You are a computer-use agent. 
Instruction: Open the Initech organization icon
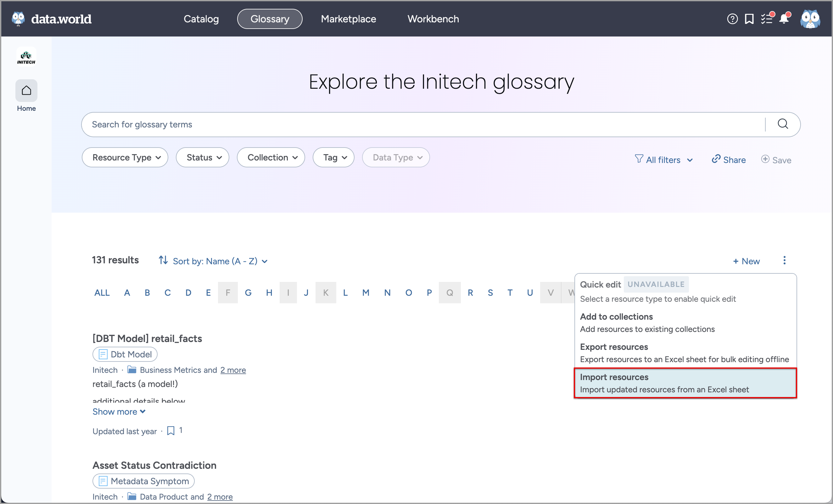click(26, 56)
